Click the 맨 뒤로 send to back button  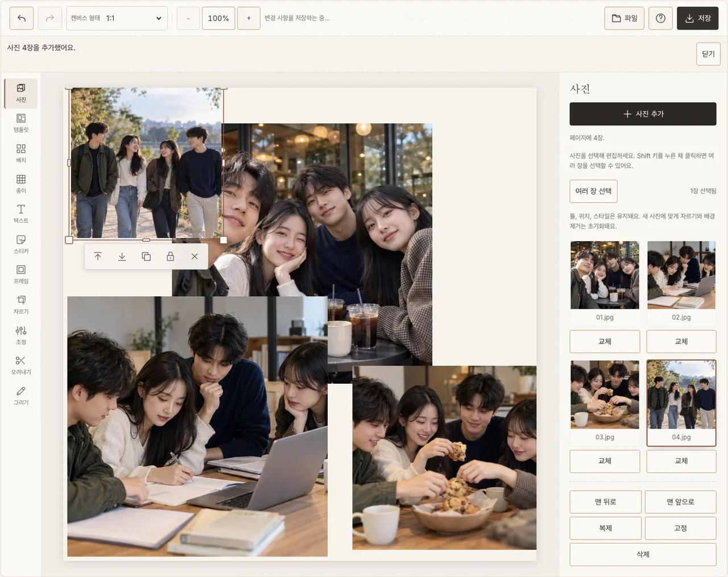point(606,502)
